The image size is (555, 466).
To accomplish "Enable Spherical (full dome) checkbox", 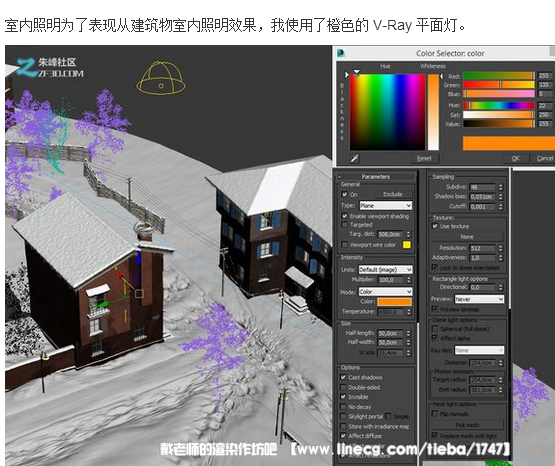I will pyautogui.click(x=435, y=328).
